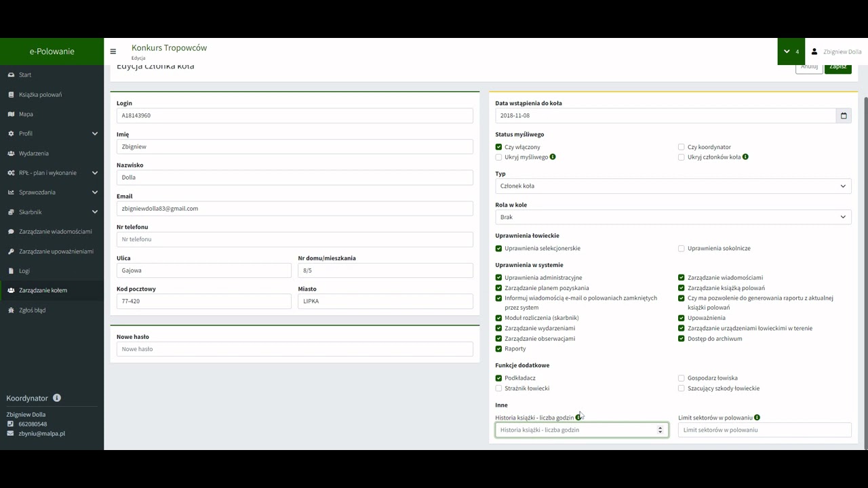Click info icon next to Limit sektorów label

pyautogui.click(x=757, y=418)
